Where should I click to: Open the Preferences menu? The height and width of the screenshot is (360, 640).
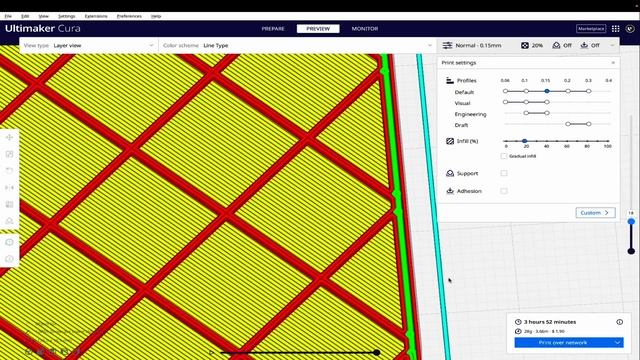click(x=129, y=16)
